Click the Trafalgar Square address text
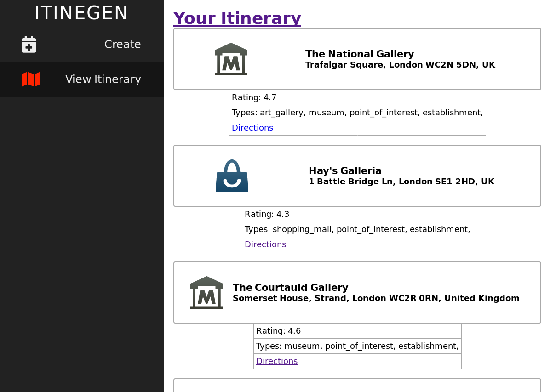 click(x=400, y=65)
